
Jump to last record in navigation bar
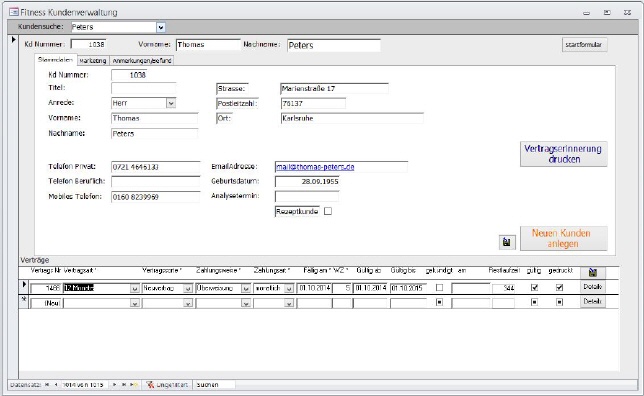[x=124, y=384]
